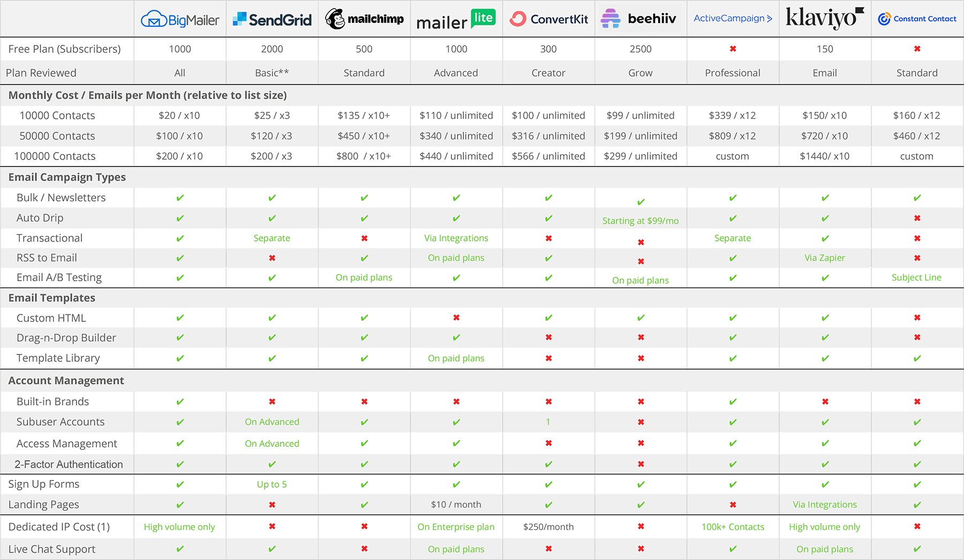The height and width of the screenshot is (560, 964).
Task: Click the Klaviyo logo
Action: [x=825, y=18]
